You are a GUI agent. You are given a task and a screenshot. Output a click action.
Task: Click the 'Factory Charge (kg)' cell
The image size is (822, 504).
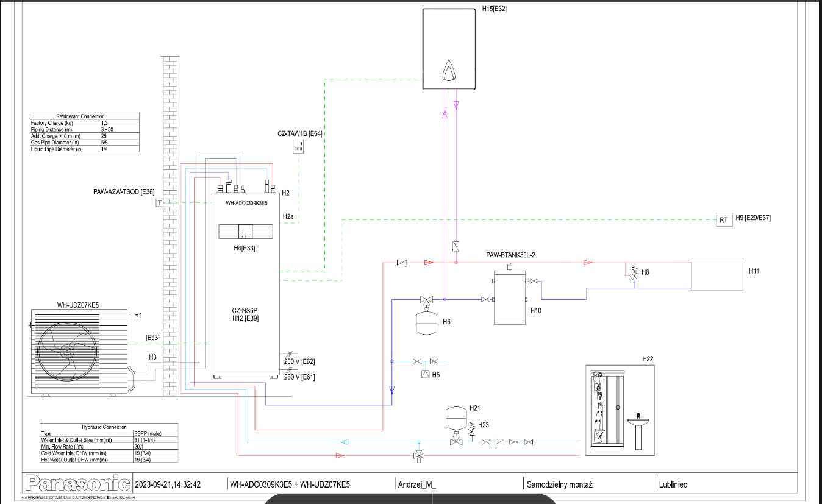coord(65,122)
